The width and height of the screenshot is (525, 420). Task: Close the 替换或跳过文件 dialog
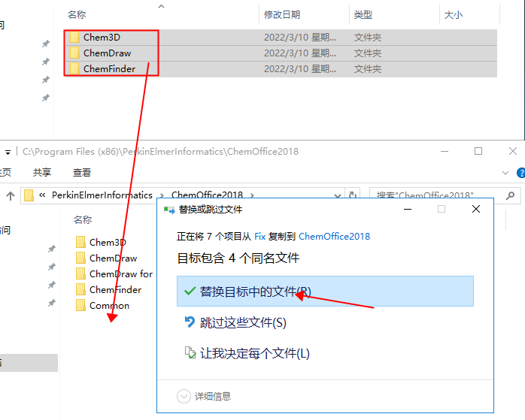coord(476,210)
